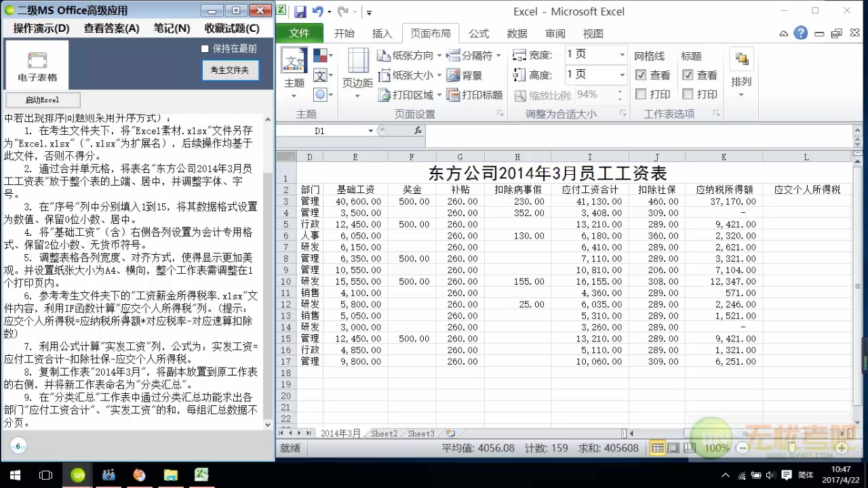
Task: Click the Undo arrow icon
Action: point(317,12)
